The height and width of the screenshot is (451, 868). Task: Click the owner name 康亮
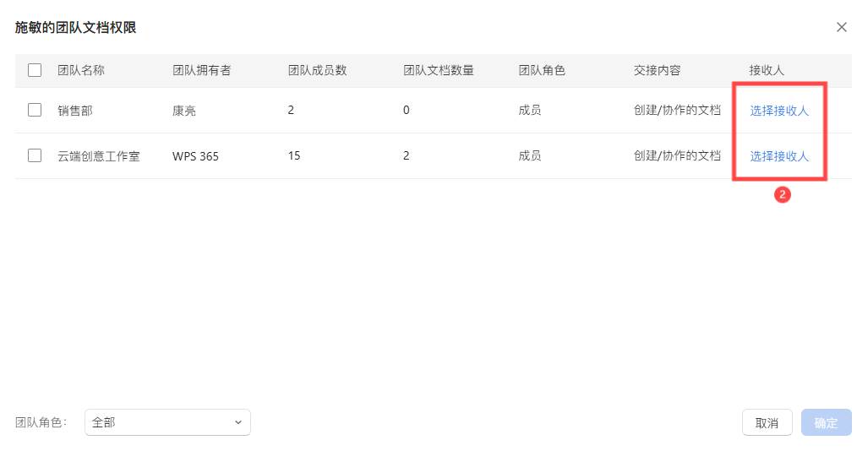coord(184,111)
